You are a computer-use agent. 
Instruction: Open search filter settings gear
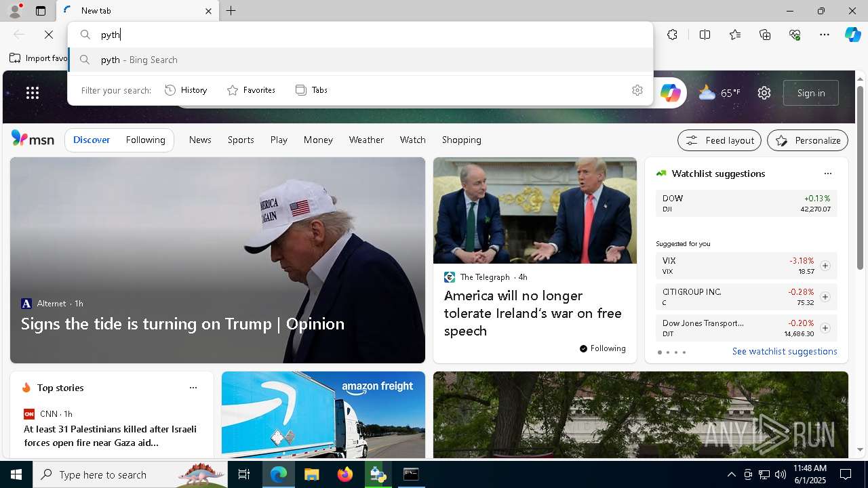click(x=637, y=90)
